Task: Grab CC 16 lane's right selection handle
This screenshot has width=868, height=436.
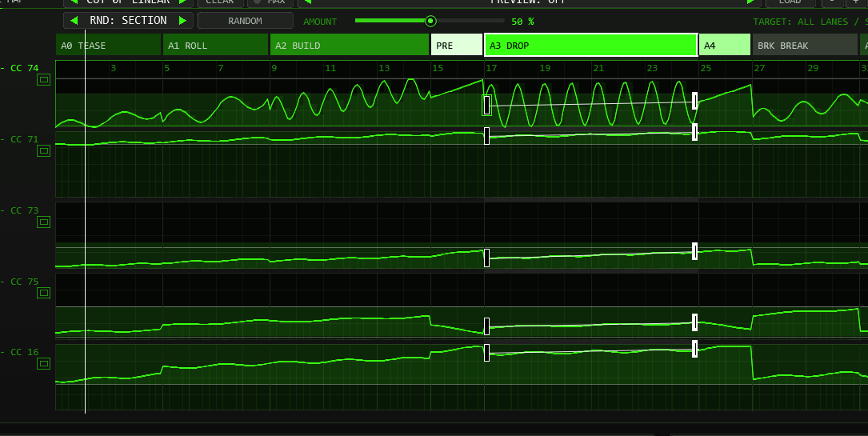Action: (694, 349)
